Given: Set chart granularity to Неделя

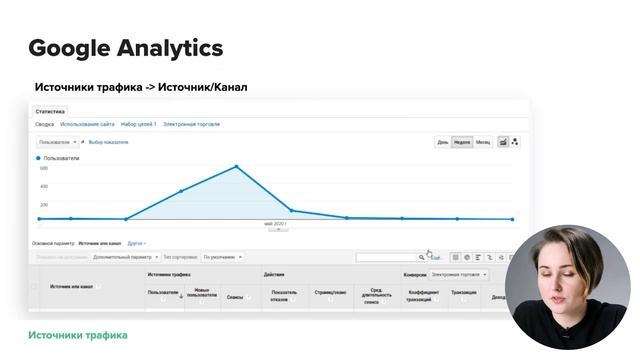Looking at the screenshot, I should 462,142.
